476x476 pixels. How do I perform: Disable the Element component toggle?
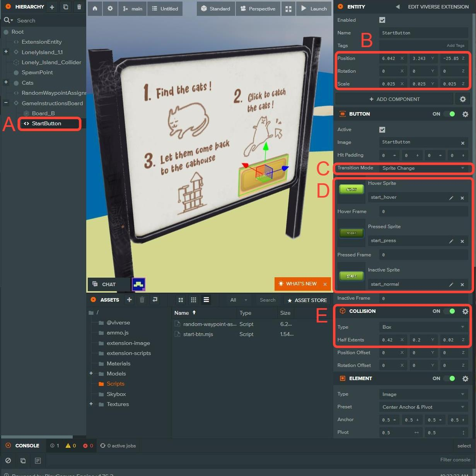pos(449,379)
